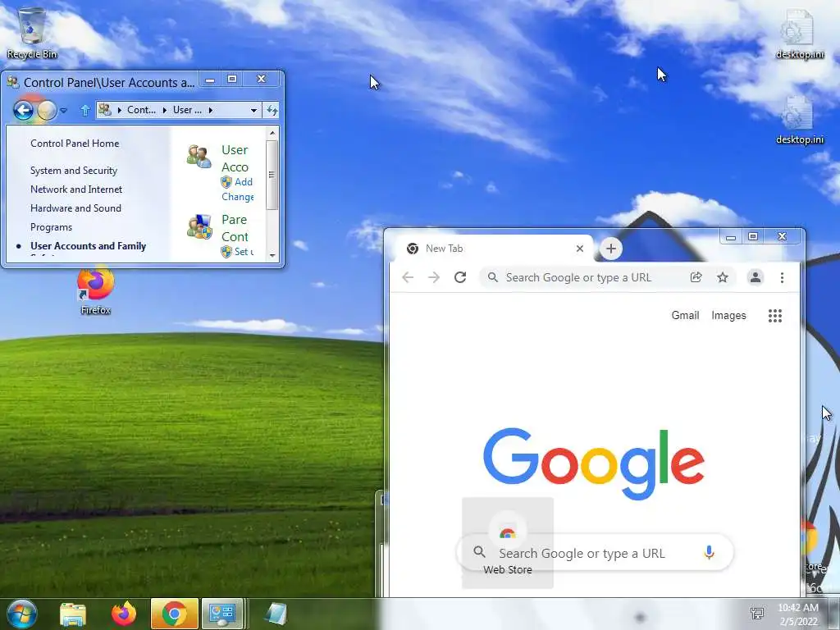Click the green Parental Controls heading
This screenshot has width=840, height=630.
click(235, 228)
